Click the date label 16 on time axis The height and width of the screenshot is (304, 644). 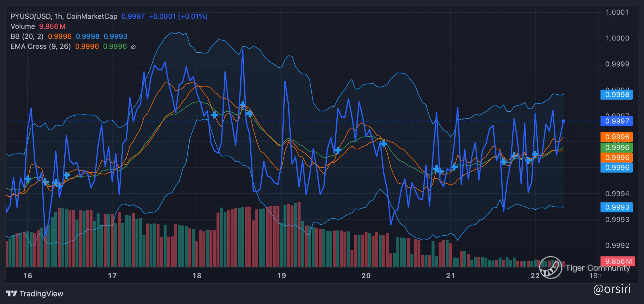tap(28, 276)
